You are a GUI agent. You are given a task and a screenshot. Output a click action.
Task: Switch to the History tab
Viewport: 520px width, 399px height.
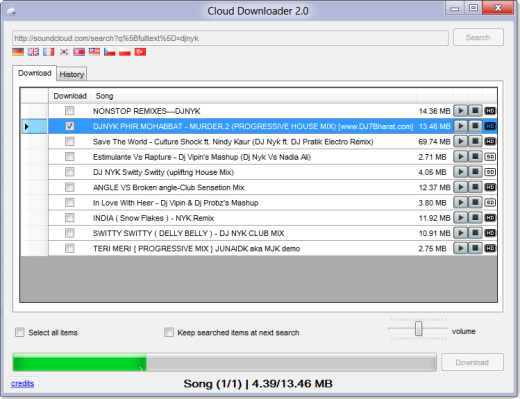pos(72,74)
